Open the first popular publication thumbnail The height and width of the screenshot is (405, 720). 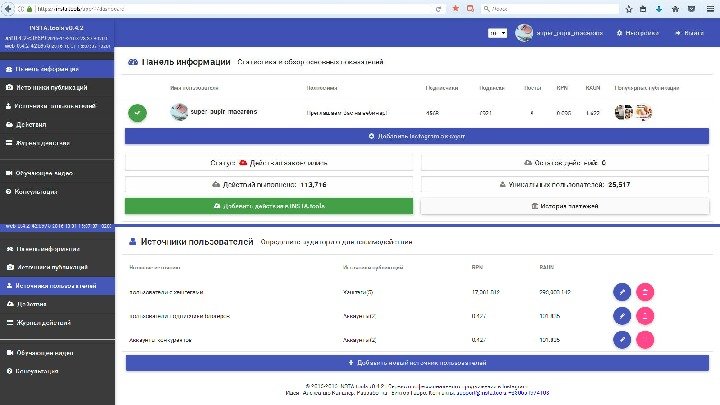point(624,112)
